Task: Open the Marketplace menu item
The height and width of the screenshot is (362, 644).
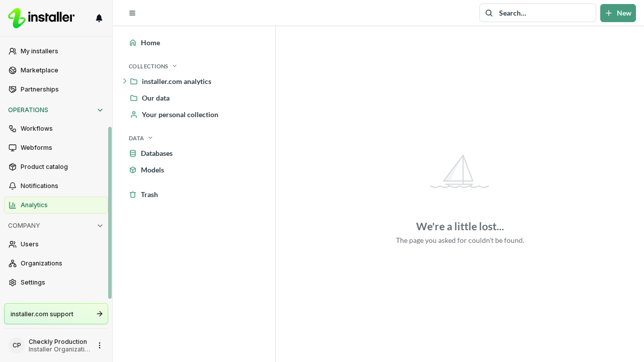Action: coord(56,70)
